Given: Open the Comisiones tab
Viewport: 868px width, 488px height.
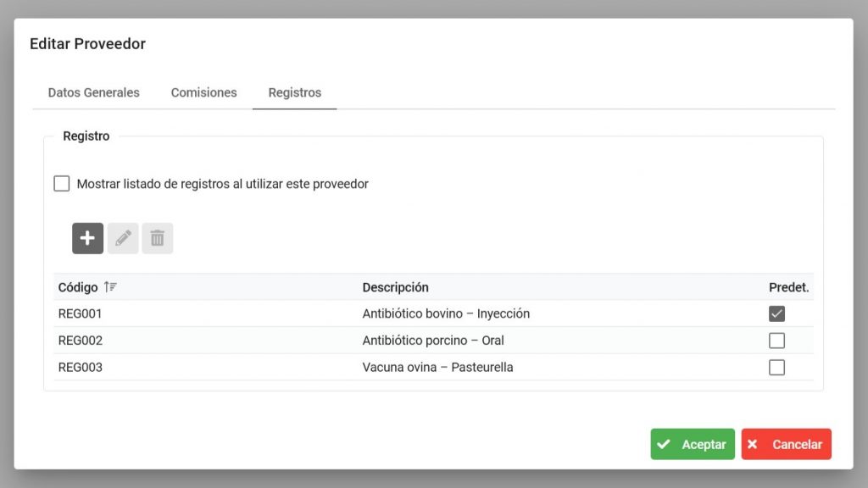Looking at the screenshot, I should tap(203, 92).
